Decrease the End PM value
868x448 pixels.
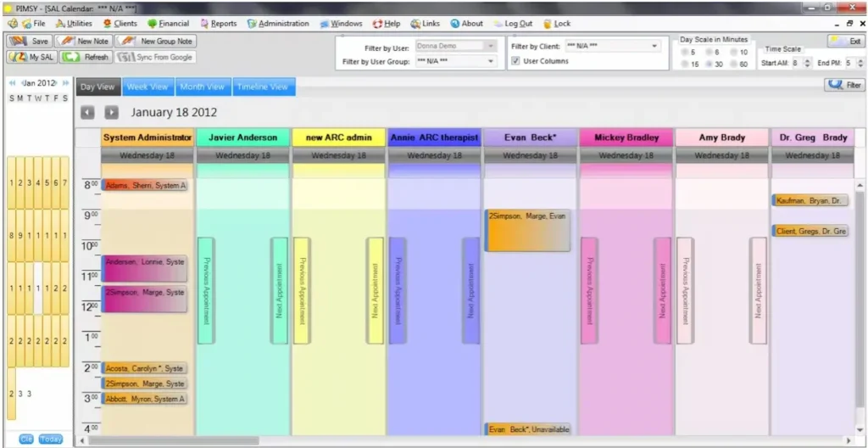coord(860,66)
